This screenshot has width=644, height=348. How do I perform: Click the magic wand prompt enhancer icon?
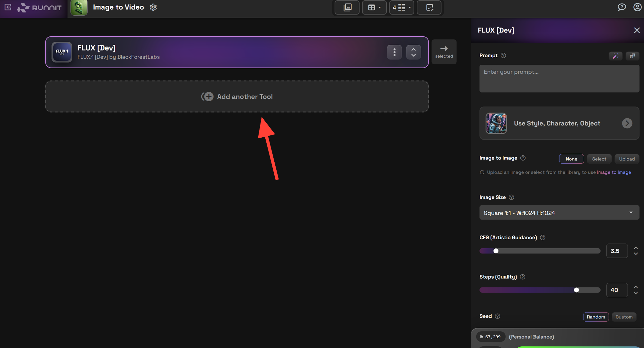615,56
